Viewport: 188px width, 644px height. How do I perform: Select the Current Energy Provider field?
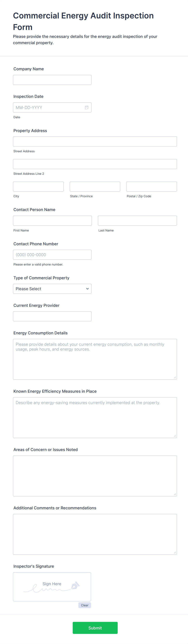[x=52, y=316]
